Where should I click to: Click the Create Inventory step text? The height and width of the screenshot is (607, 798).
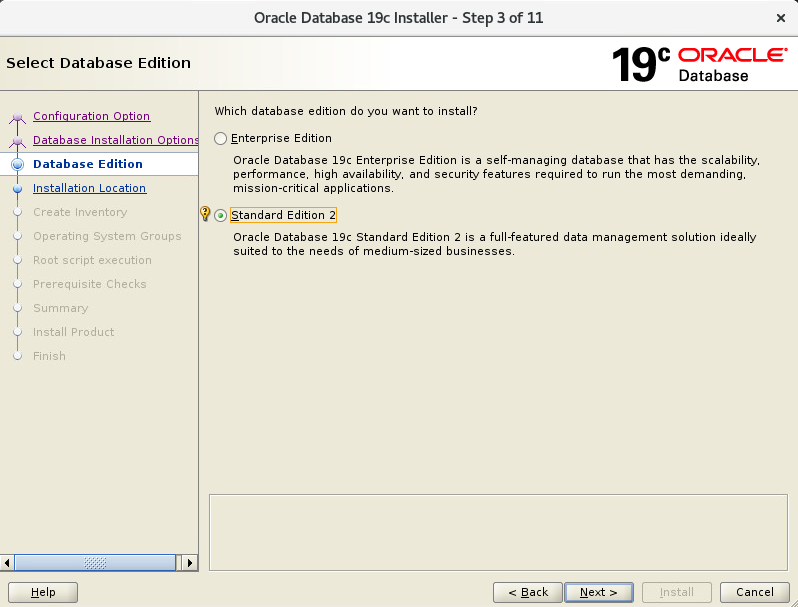[80, 212]
